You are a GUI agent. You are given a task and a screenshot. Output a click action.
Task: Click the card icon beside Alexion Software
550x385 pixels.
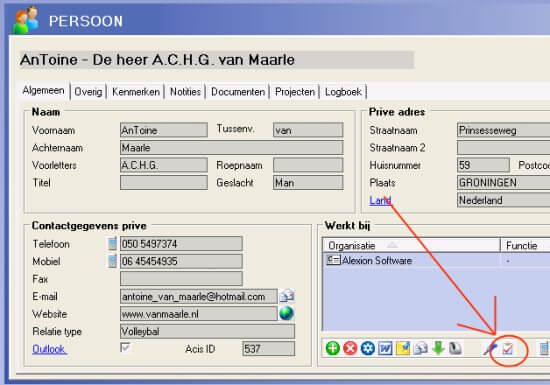(333, 260)
